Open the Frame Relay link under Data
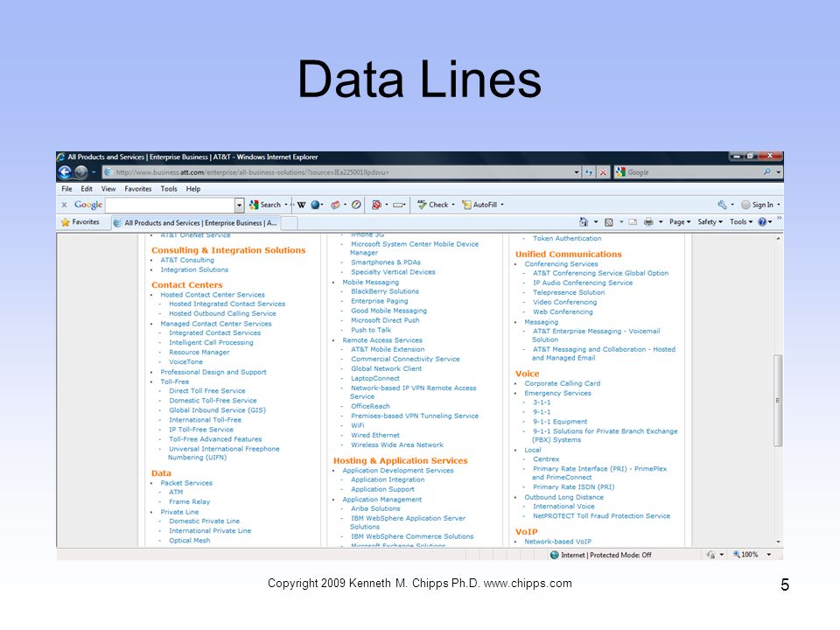This screenshot has height=630, width=840. (x=189, y=501)
